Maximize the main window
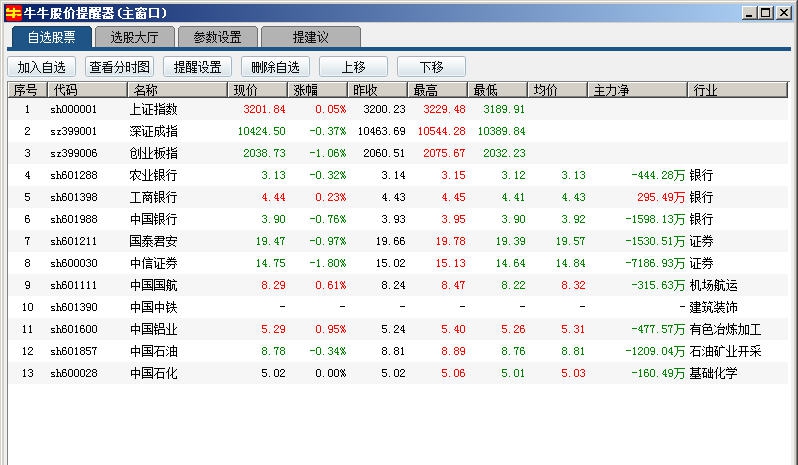This screenshot has height=465, width=798. (x=765, y=13)
